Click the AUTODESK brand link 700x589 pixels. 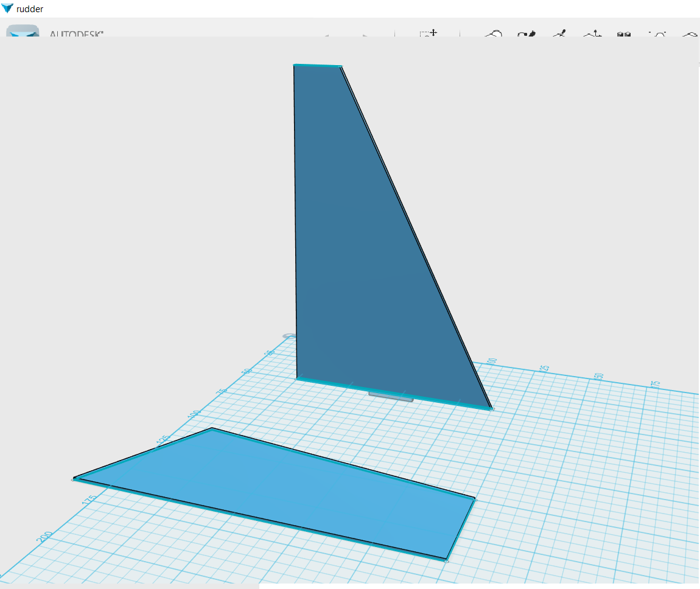75,35
